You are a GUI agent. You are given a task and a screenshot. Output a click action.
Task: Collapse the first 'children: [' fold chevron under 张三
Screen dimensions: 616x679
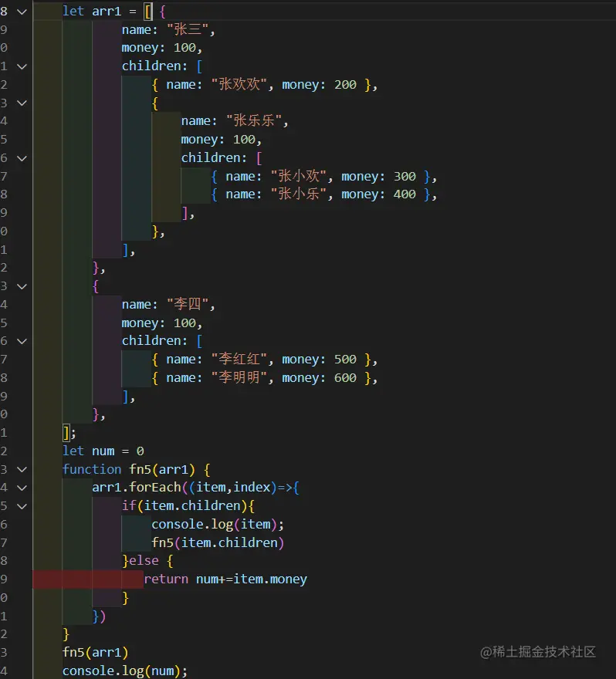pos(22,66)
